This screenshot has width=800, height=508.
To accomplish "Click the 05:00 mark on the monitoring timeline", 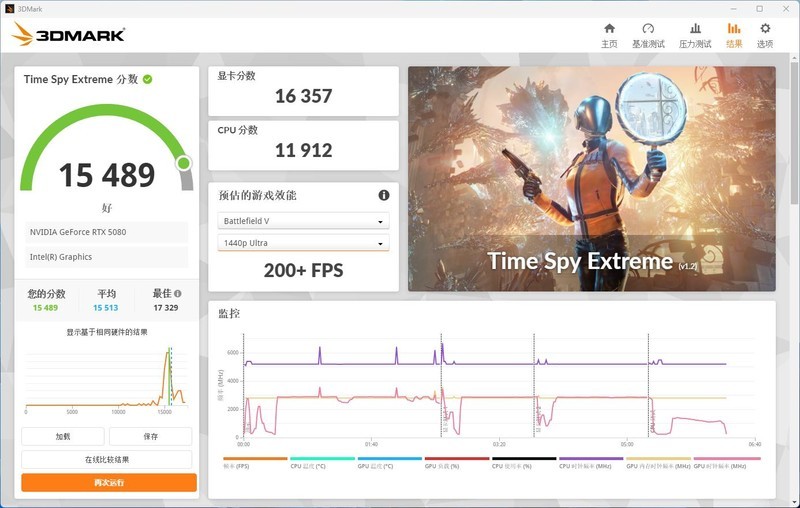I will point(627,444).
